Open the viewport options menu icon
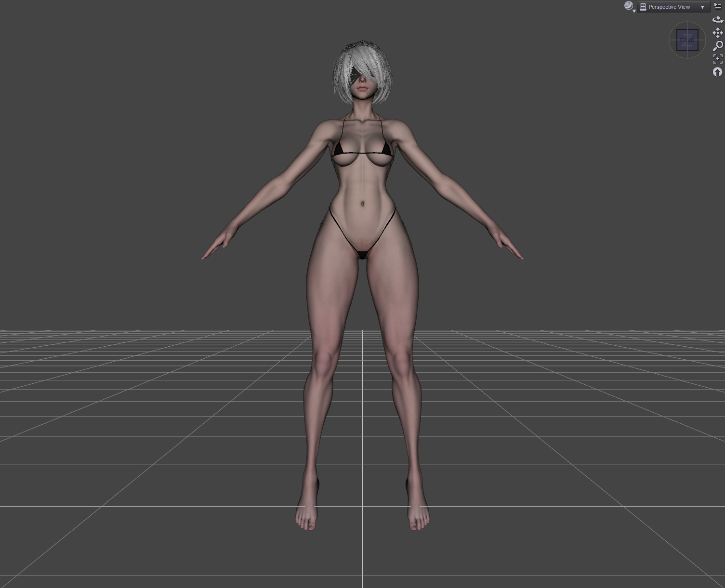This screenshot has height=588, width=725. pos(718,6)
